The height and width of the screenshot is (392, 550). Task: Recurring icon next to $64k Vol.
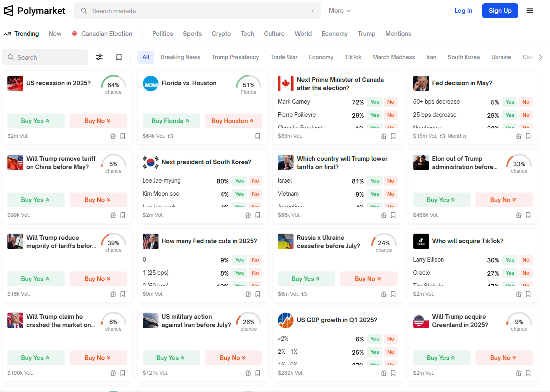click(x=170, y=136)
